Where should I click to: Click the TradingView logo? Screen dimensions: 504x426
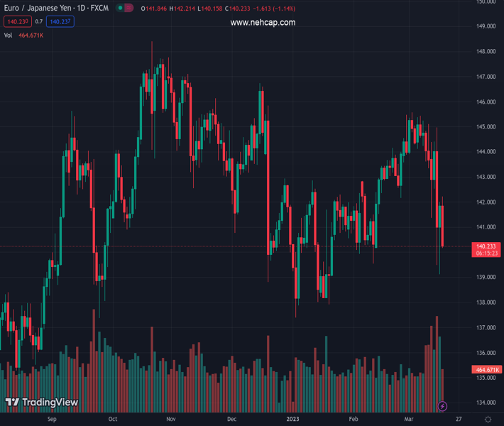41,403
